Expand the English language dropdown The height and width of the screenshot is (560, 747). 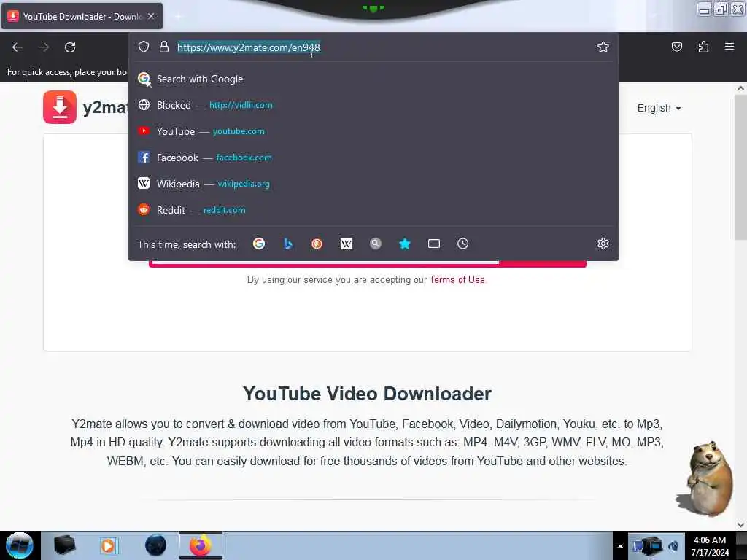point(659,108)
